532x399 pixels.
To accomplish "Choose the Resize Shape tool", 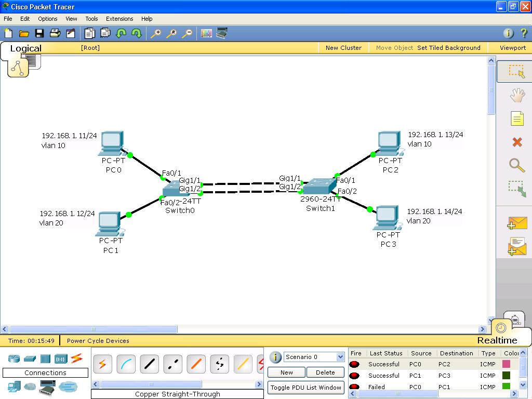I will (x=517, y=189).
